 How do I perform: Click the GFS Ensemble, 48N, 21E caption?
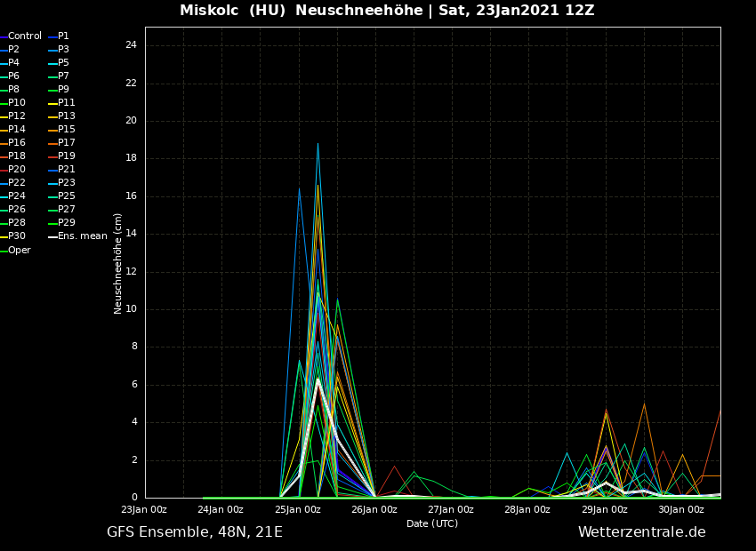[195, 532]
